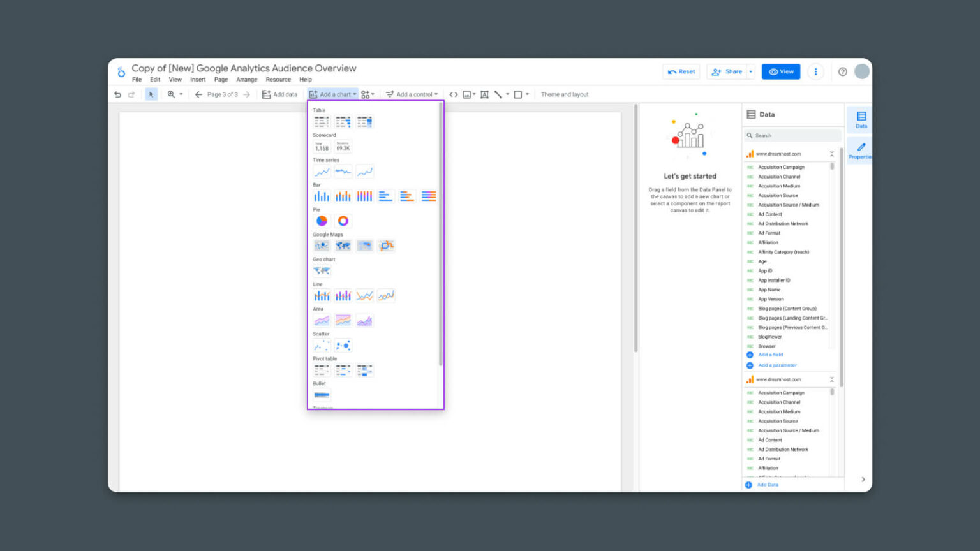
Task: Click the Add a field link
Action: tap(769, 355)
